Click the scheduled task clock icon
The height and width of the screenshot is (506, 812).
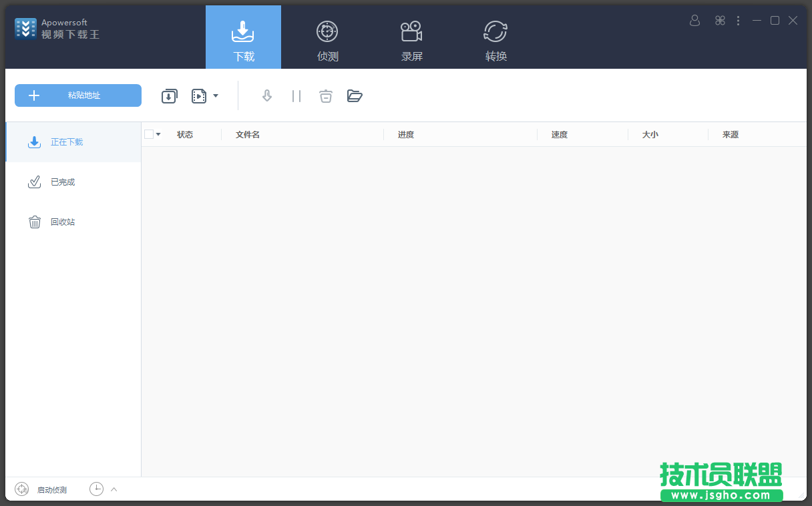pyautogui.click(x=97, y=489)
